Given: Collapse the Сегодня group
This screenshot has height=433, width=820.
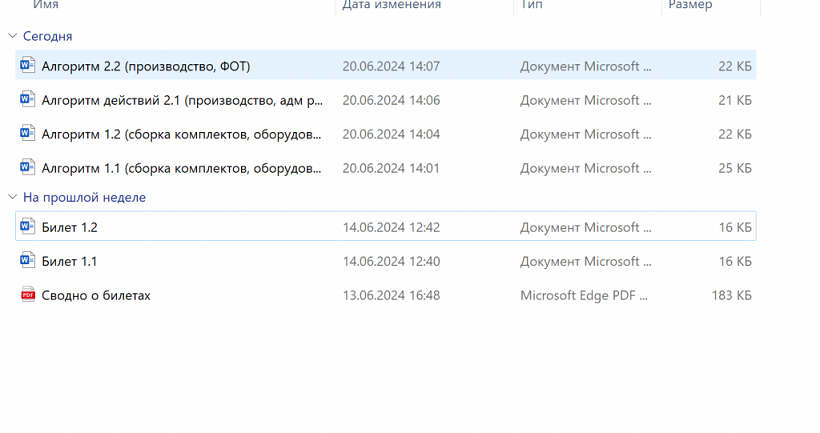Looking at the screenshot, I should 12,36.
